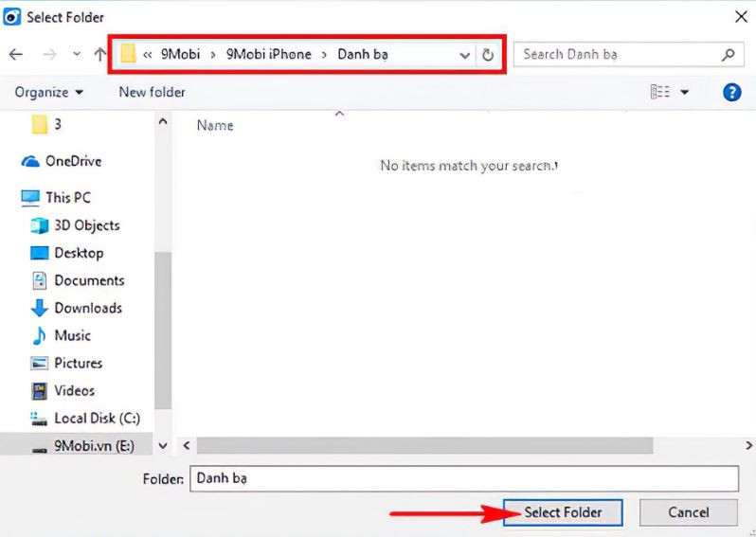Image resolution: width=756 pixels, height=537 pixels.
Task: Open the Help question mark icon
Action: (731, 92)
